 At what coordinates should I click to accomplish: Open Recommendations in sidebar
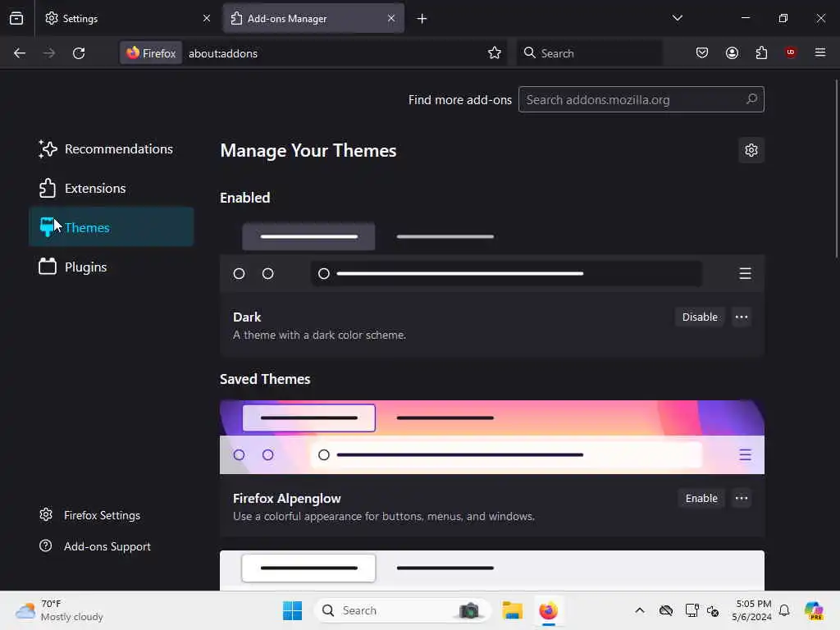pos(111,149)
